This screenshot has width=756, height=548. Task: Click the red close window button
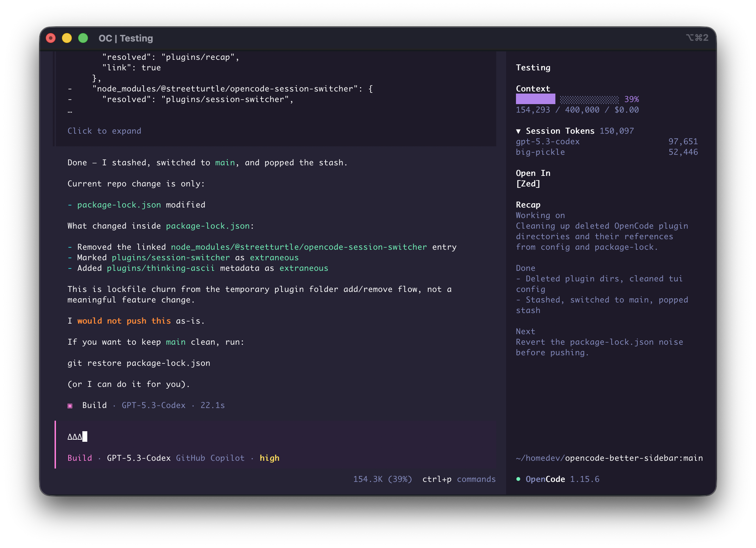click(51, 38)
